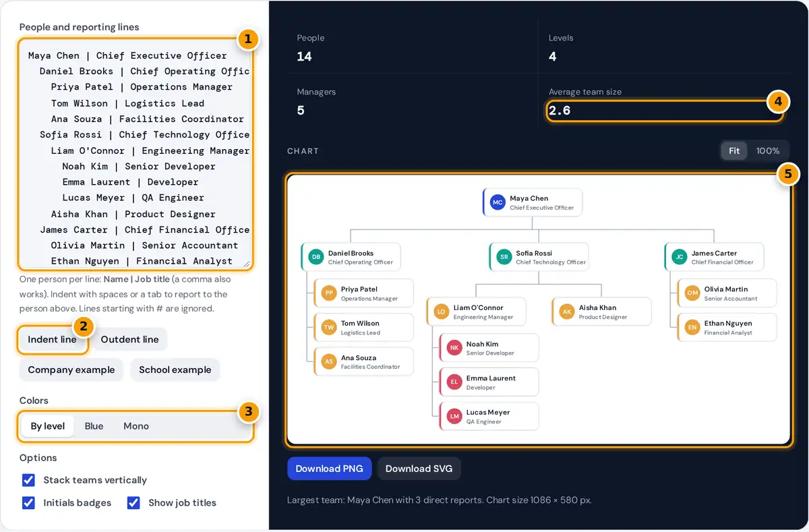This screenshot has height=532, width=809.
Task: Click the EL badge for Emma Laurent
Action: pos(454,382)
